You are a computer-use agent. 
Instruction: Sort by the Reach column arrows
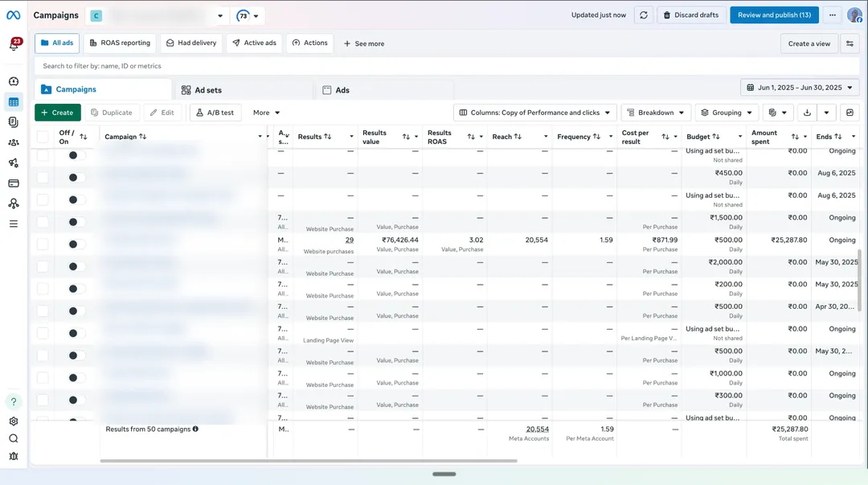tap(518, 137)
